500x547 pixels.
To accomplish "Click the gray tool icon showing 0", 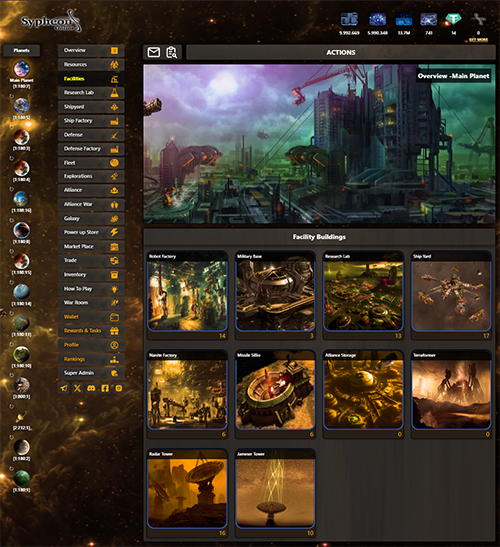I will [x=478, y=20].
